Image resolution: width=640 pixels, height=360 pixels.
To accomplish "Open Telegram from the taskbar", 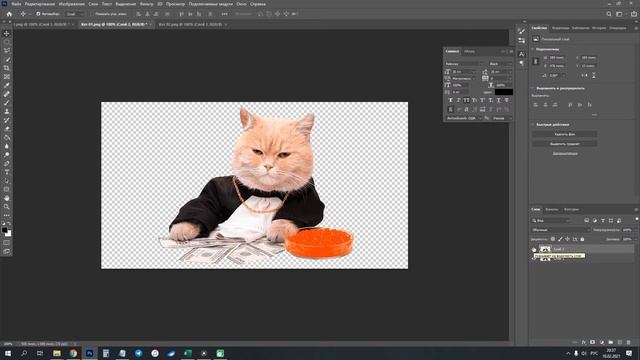I will coord(138,353).
